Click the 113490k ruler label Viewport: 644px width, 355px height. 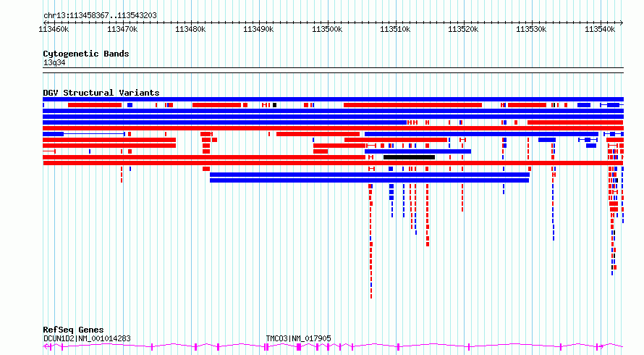coord(258,29)
